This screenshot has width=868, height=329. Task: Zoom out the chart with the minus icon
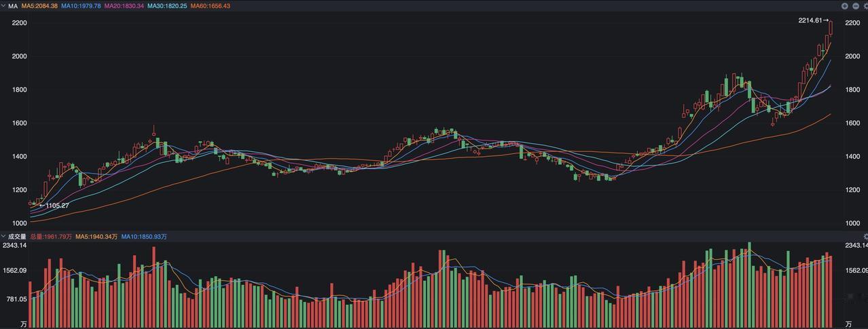(856, 6)
